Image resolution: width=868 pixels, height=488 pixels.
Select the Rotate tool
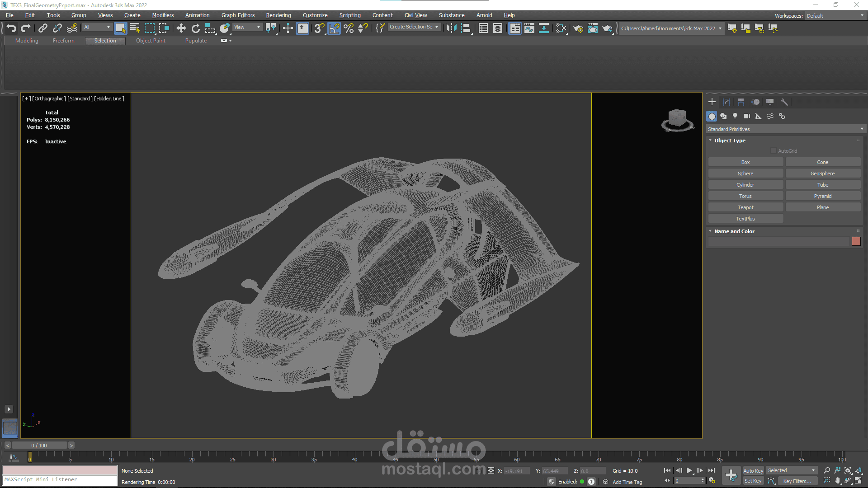(195, 28)
